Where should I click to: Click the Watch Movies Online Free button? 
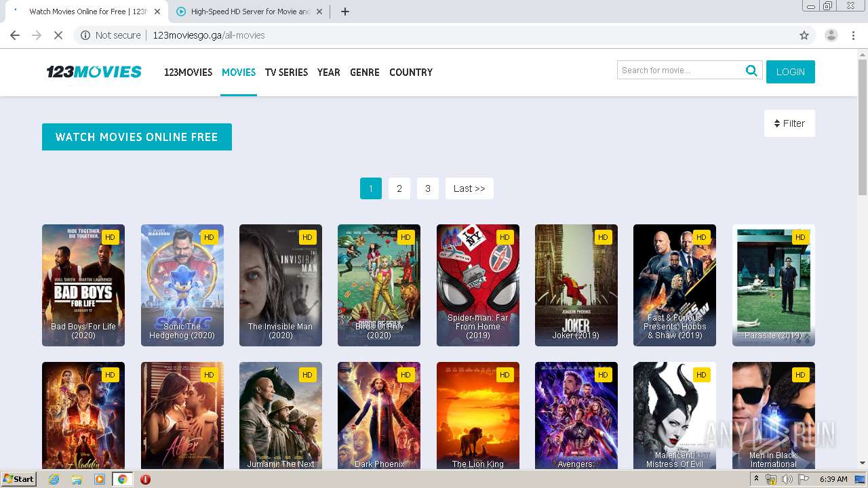pyautogui.click(x=137, y=137)
